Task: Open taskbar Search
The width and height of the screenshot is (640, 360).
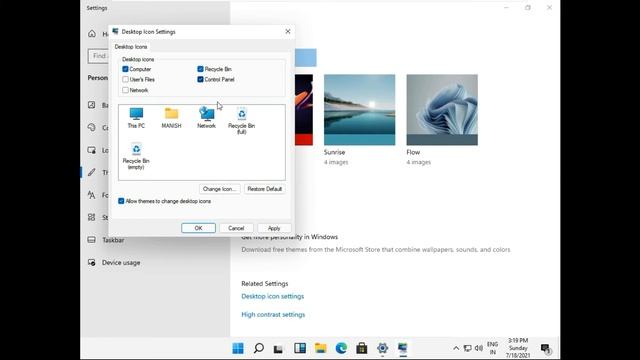Action: pyautogui.click(x=259, y=348)
